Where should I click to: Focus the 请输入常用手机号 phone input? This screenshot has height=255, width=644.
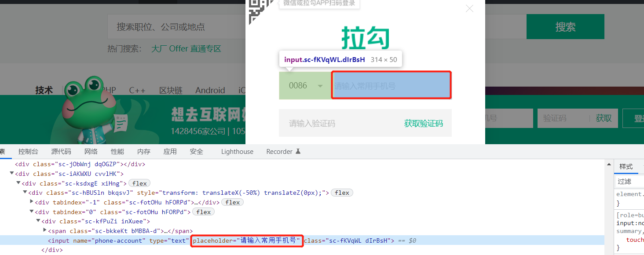pos(392,86)
